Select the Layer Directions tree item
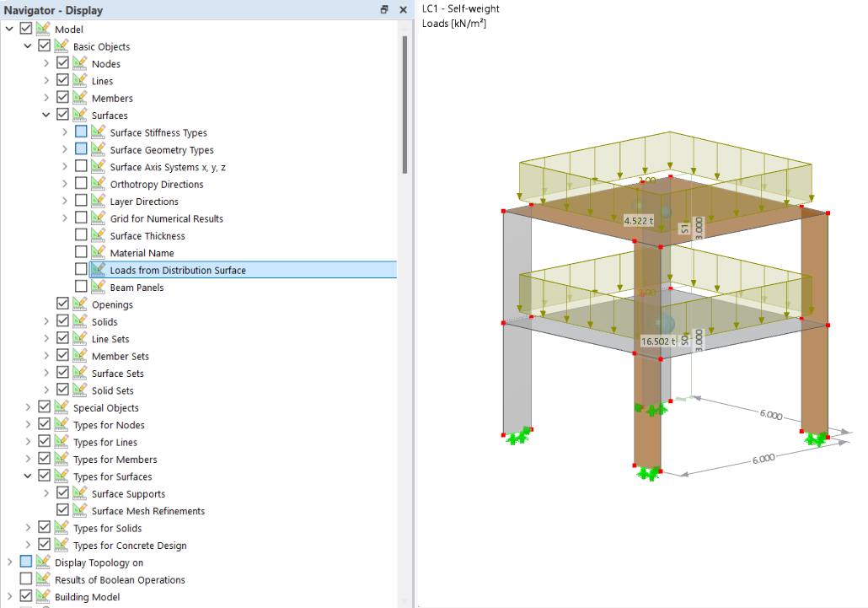868x608 pixels. click(144, 201)
